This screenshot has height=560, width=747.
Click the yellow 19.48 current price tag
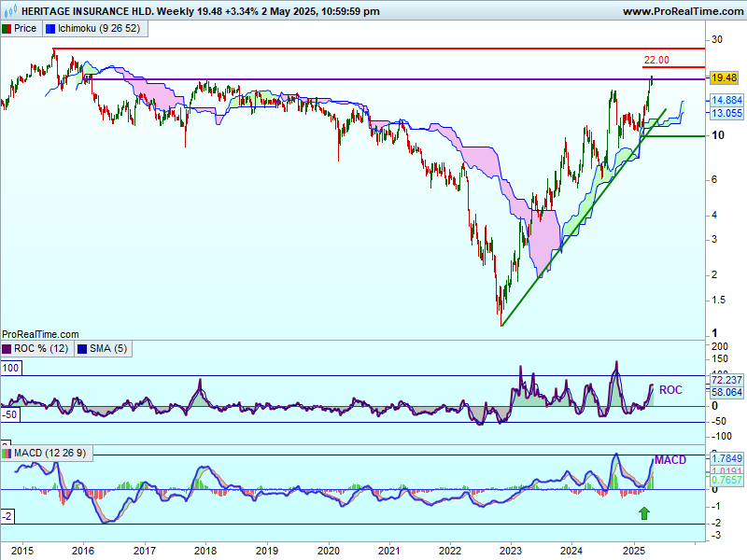(724, 78)
